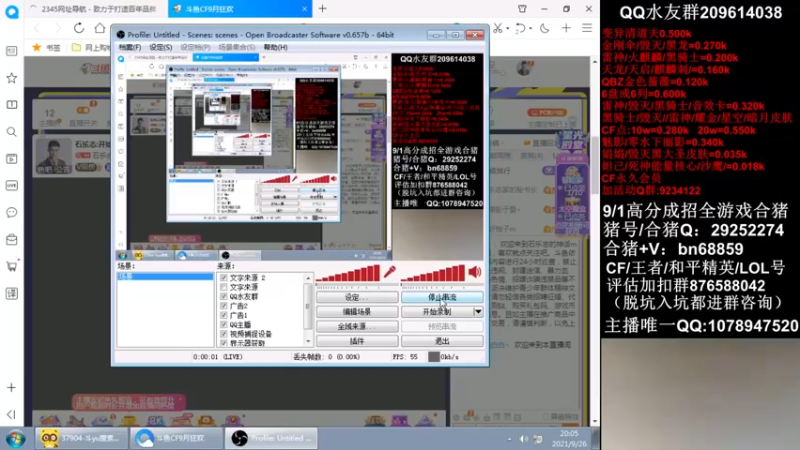The image size is (800, 450).
Task: Open the scissors tool dropdown arrow
Action: click(x=507, y=29)
